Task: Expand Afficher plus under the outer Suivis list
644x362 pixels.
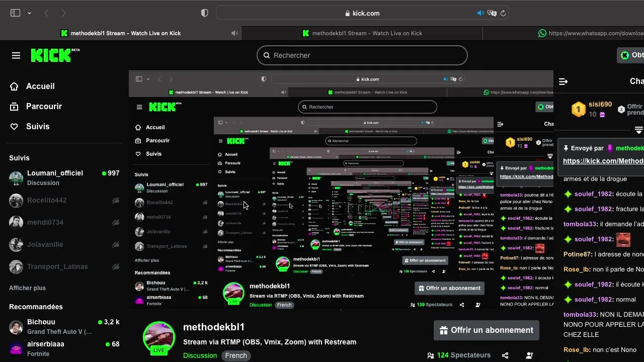Action: coord(27,288)
